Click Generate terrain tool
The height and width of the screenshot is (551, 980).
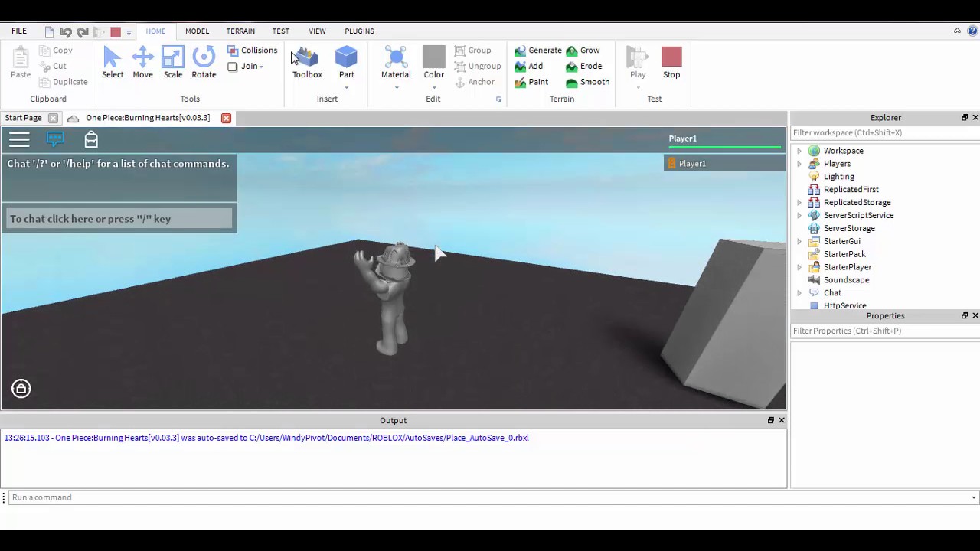pos(538,51)
